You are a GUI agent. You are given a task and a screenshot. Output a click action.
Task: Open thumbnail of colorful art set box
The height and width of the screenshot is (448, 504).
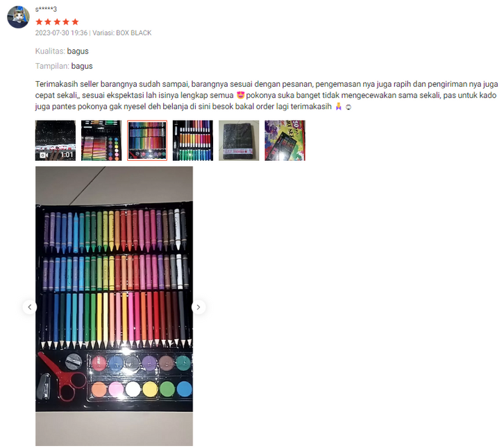click(x=285, y=140)
